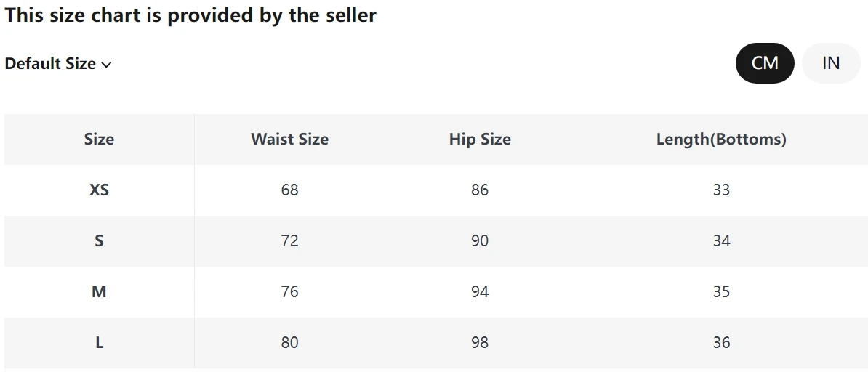Select the XS size row label
868x372 pixels.
99,190
